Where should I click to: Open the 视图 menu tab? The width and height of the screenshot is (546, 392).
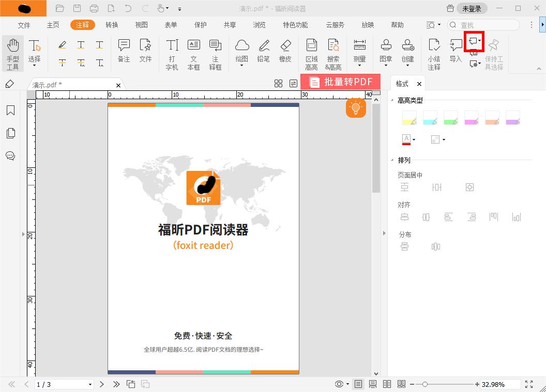(x=141, y=24)
